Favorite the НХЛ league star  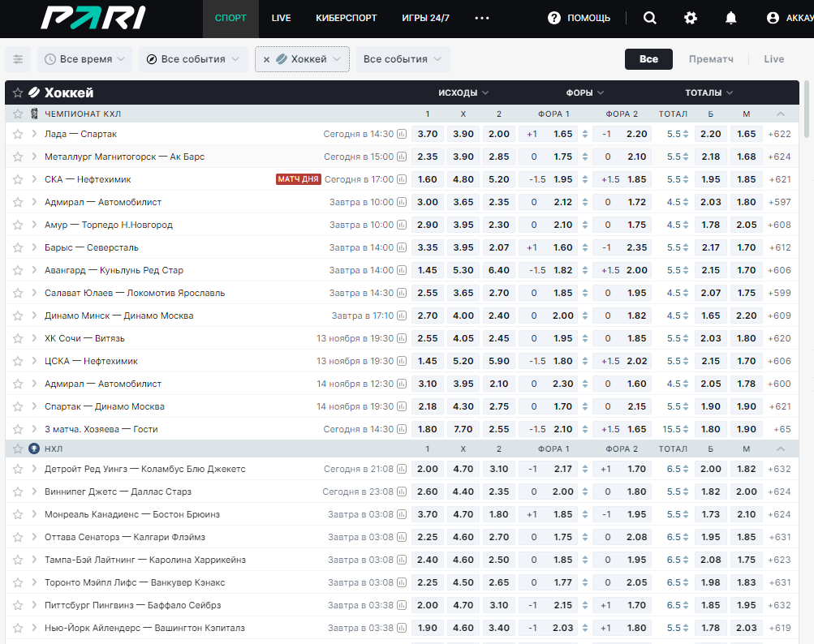point(18,449)
